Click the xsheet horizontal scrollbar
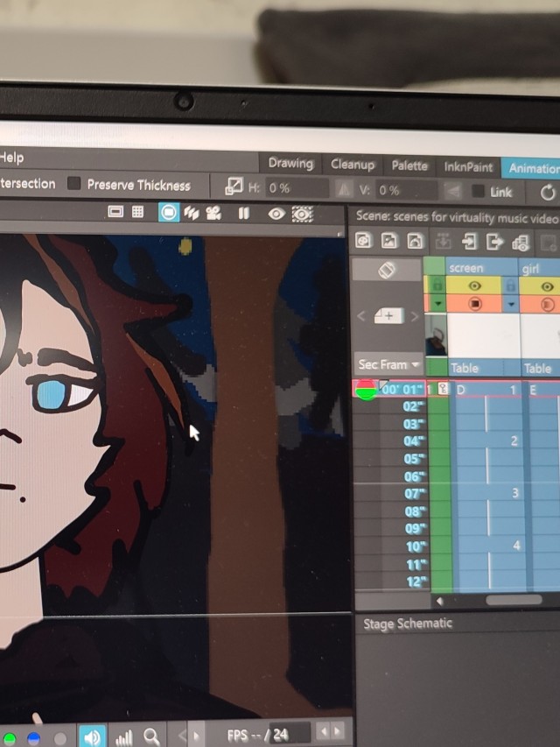 tap(514, 600)
